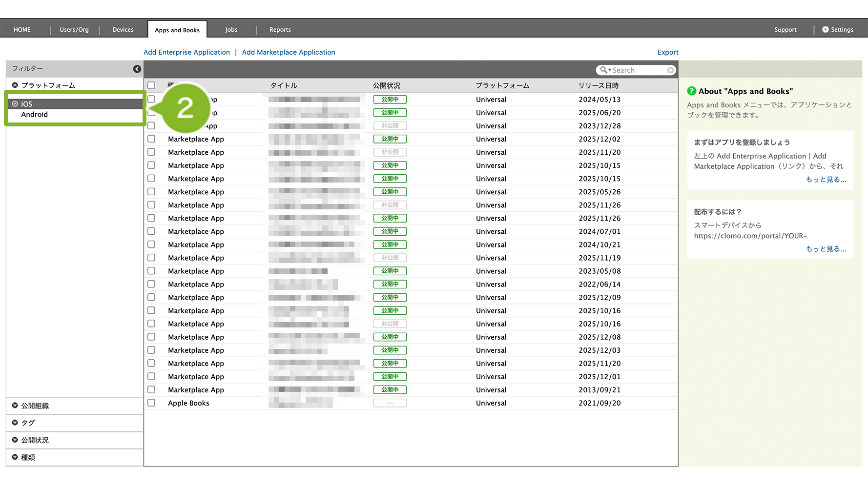The image size is (868, 488).
Task: Check the Apple Books row checkbox
Action: coord(151,403)
